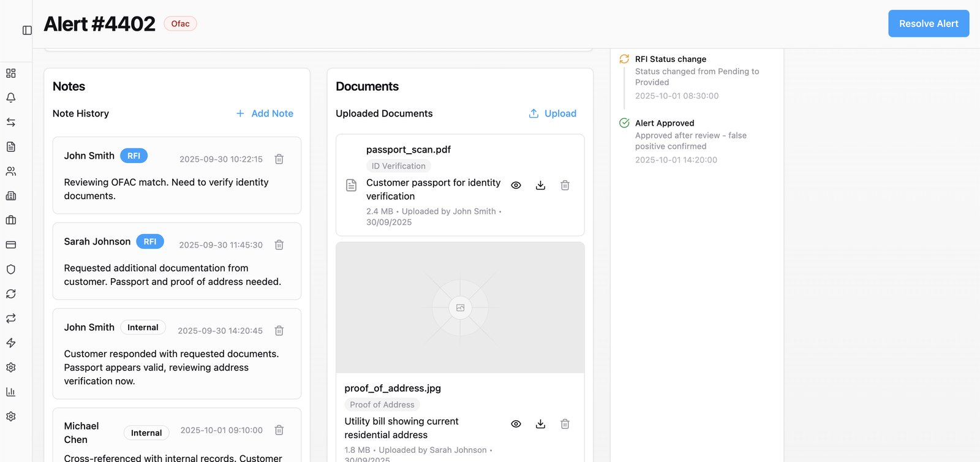Open the users people icon in sidebar

click(11, 171)
